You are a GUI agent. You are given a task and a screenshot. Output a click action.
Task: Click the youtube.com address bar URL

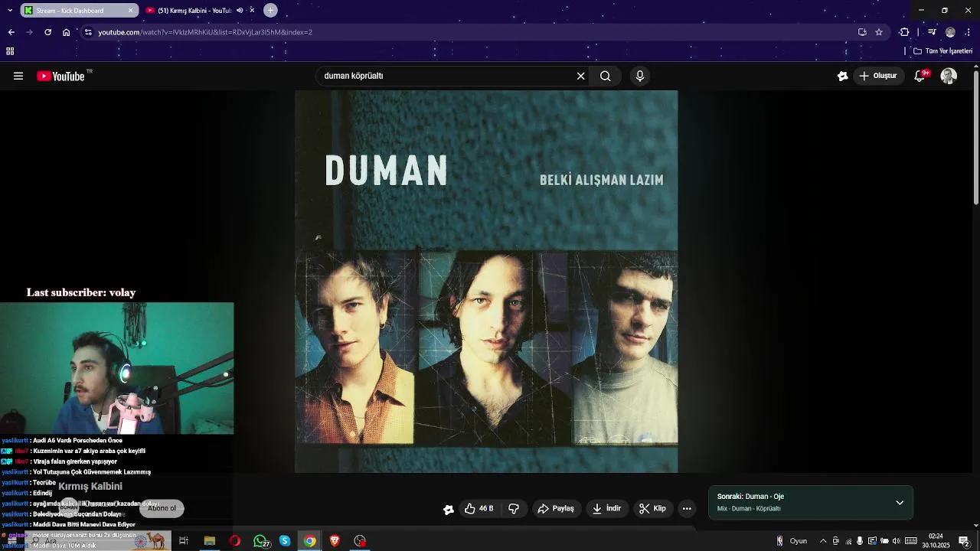click(x=205, y=32)
